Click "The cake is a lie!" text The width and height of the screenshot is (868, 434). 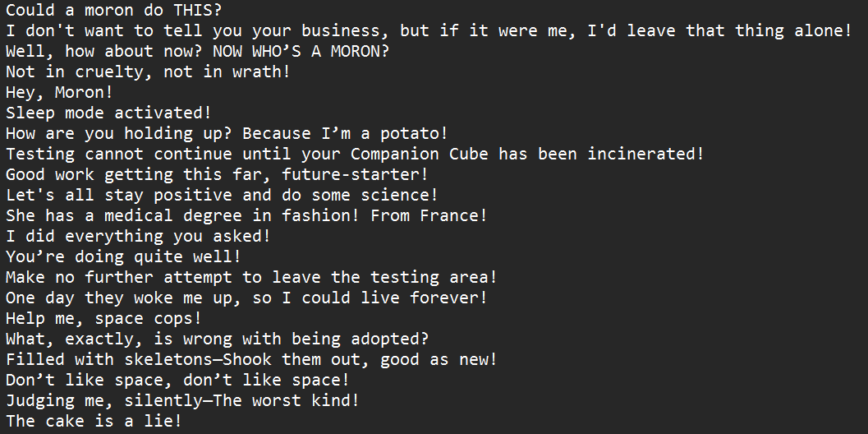tap(94, 421)
